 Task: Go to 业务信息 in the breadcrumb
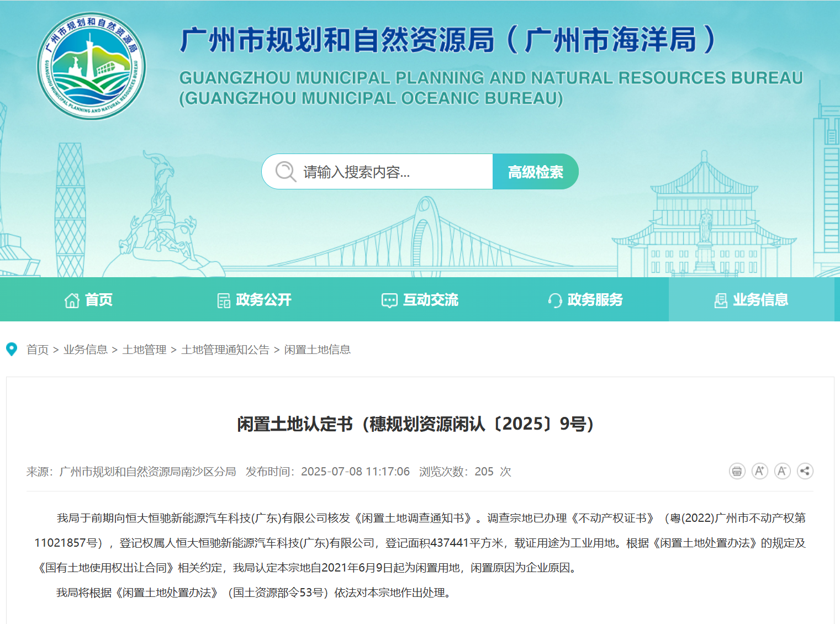click(x=86, y=350)
